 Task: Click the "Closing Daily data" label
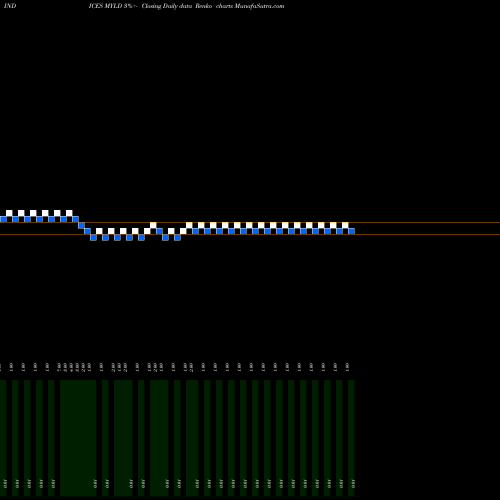click(x=167, y=6)
